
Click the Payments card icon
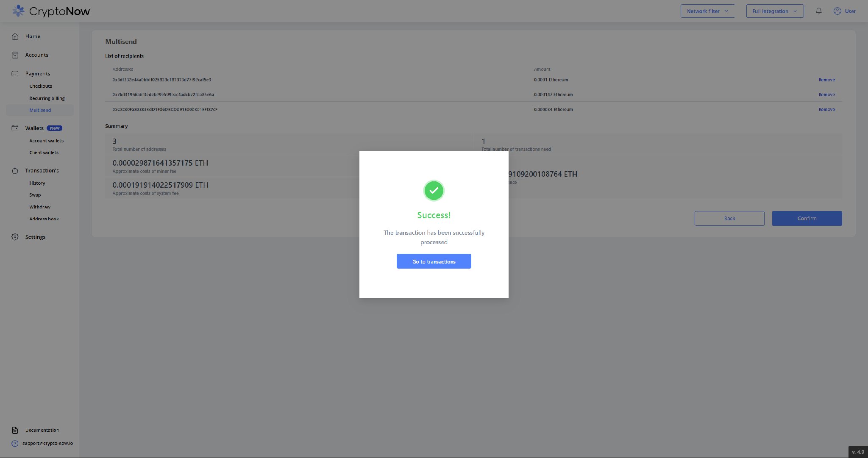point(15,74)
